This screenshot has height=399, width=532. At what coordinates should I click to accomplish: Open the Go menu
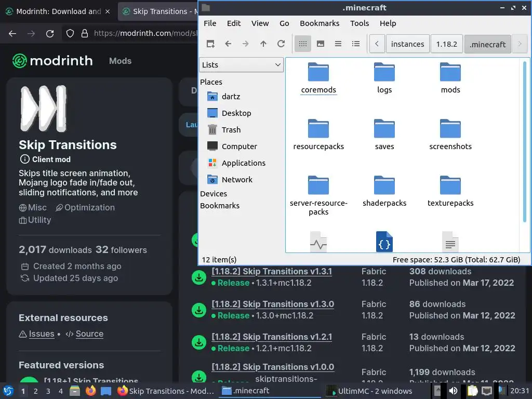pos(284,23)
